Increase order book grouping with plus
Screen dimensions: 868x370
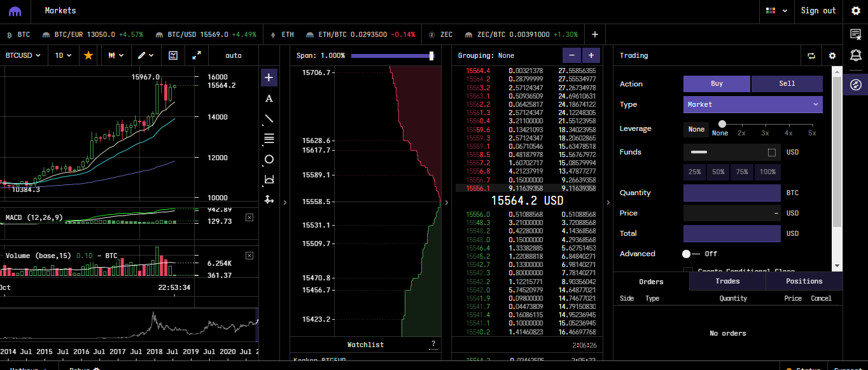click(591, 55)
